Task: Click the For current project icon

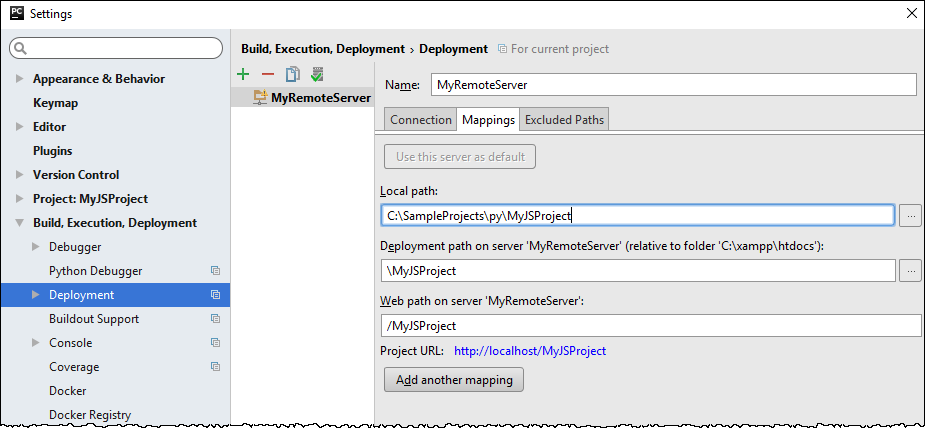Action: coord(503,49)
